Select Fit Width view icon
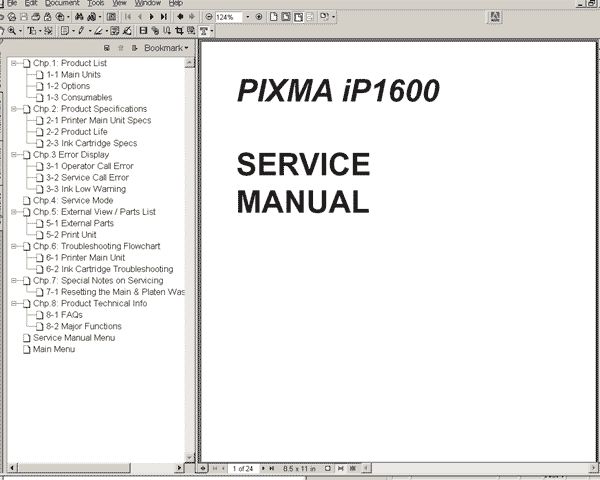This screenshot has width=600, height=480. point(298,17)
